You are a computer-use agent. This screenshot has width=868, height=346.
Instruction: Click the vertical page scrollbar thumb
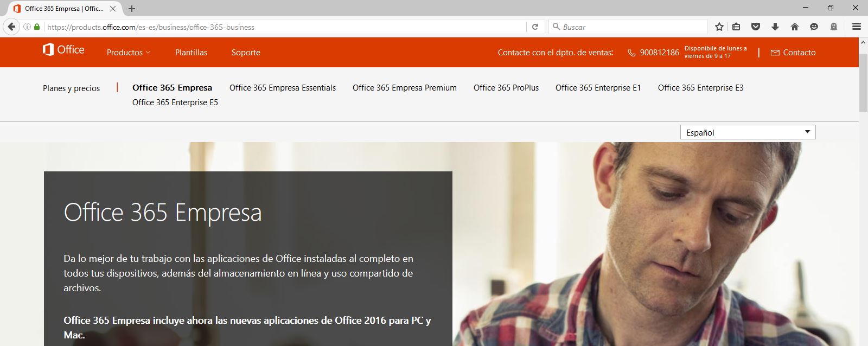863,82
